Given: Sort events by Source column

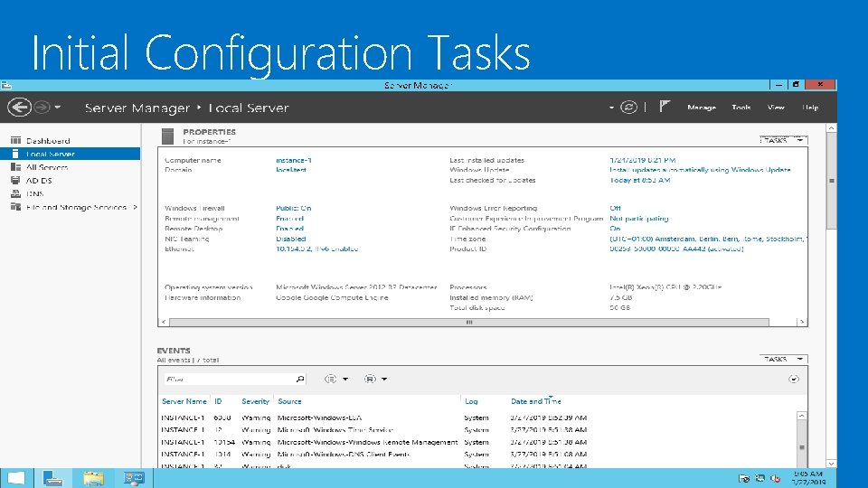Looking at the screenshot, I should pyautogui.click(x=289, y=401).
